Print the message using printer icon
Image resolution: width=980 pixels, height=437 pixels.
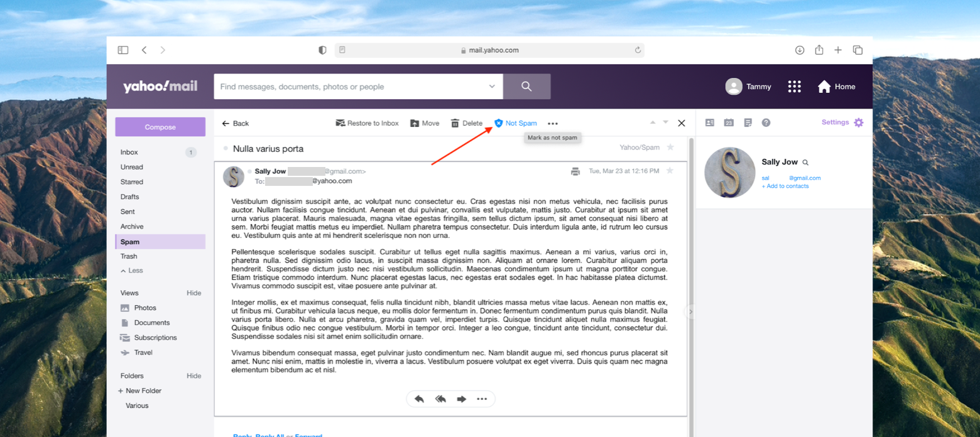tap(575, 171)
